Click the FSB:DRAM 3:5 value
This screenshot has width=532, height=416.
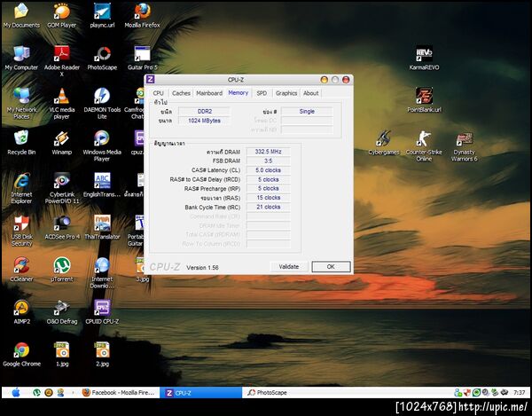tap(268, 161)
